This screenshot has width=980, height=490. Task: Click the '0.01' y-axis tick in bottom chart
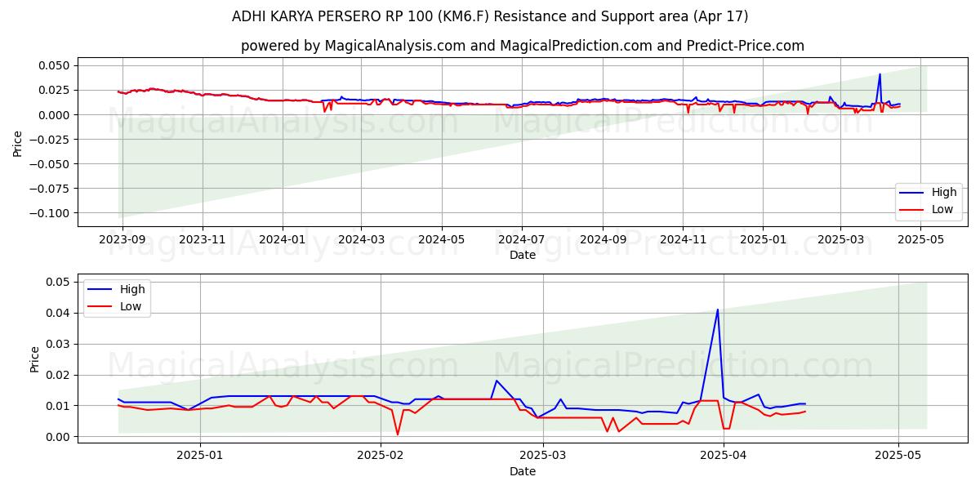[60, 406]
